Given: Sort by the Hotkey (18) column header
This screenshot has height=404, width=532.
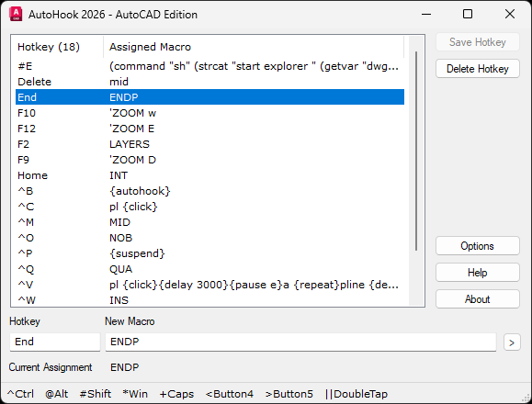Looking at the screenshot, I should (x=58, y=47).
